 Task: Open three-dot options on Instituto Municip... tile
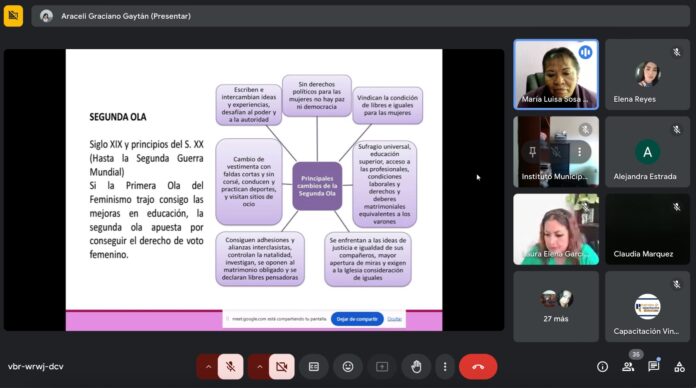tap(579, 152)
